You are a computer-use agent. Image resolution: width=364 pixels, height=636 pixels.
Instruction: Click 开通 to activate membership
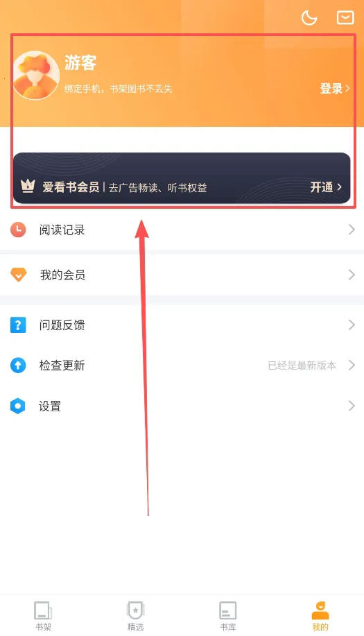tap(326, 187)
